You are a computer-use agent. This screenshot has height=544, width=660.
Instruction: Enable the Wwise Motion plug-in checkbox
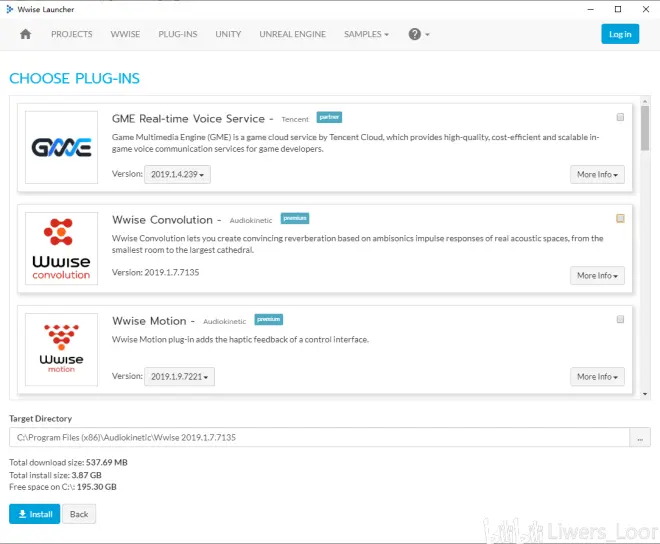(620, 319)
